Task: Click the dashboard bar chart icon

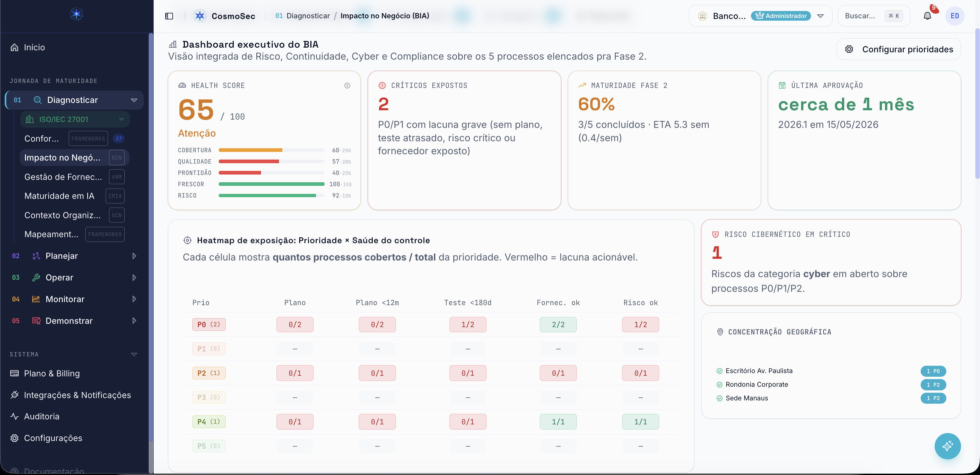Action: (x=173, y=45)
